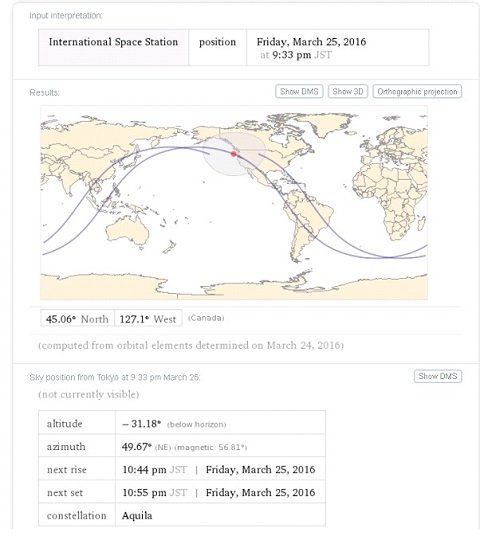Click the magnetic: 56.81° text
Screen dimensions: 480x536
pyautogui.click(x=211, y=447)
